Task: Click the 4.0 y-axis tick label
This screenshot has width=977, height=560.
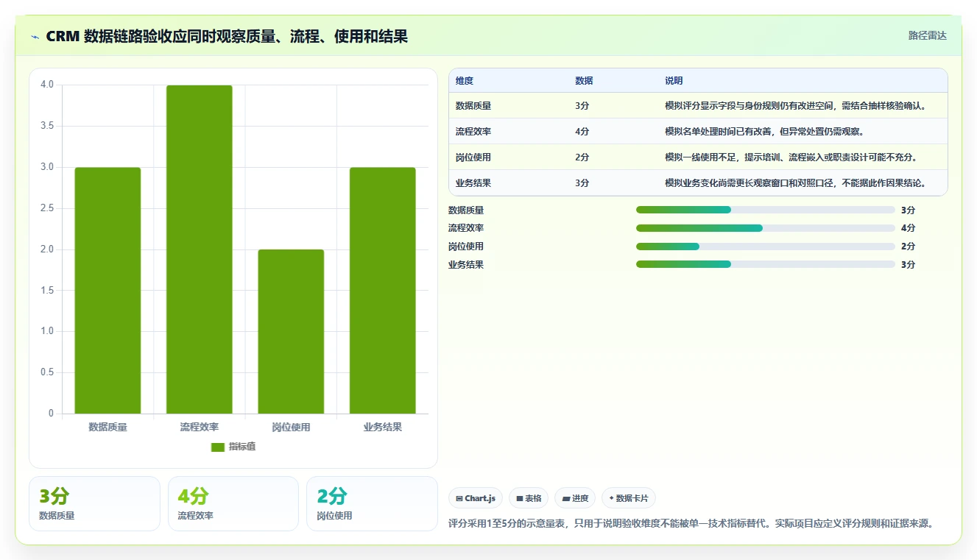Action: (47, 85)
